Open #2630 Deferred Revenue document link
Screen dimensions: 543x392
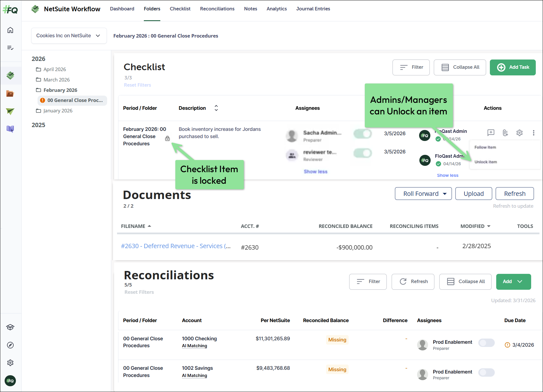[176, 246]
